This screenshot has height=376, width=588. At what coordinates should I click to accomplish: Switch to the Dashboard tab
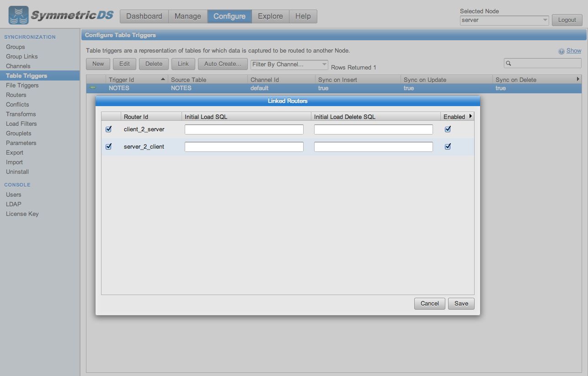point(144,16)
